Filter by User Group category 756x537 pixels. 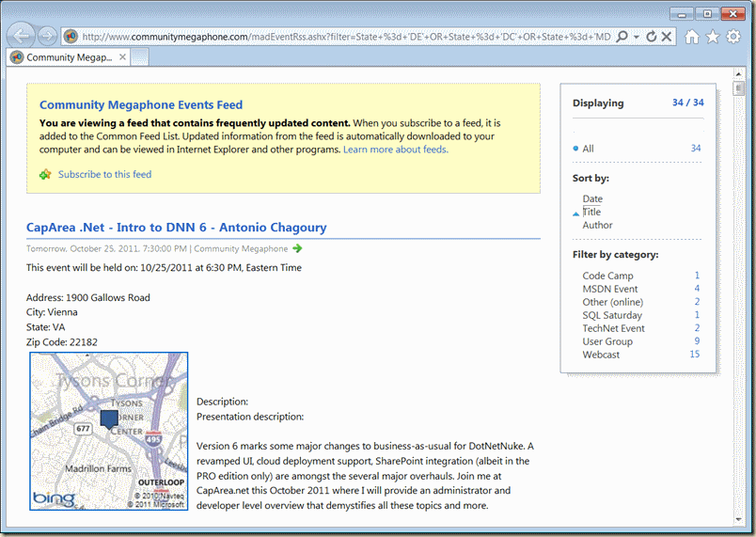(607, 341)
